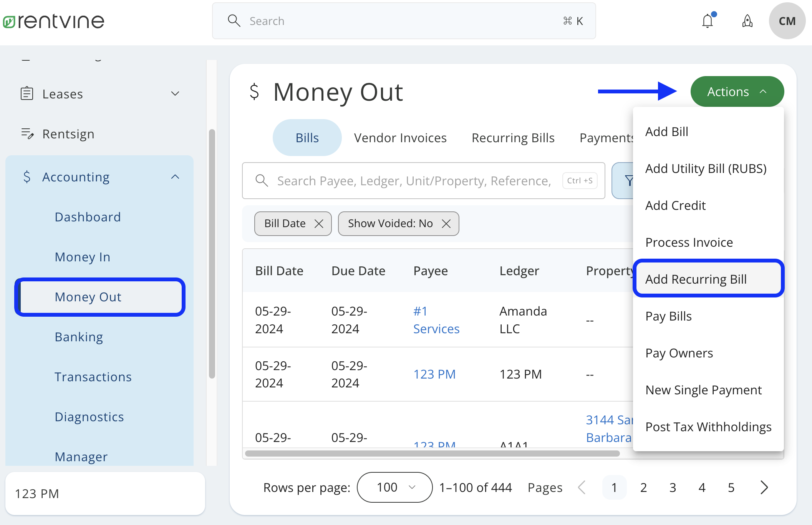Click the announcements megaphone icon
This screenshot has width=812, height=525.
click(x=747, y=22)
